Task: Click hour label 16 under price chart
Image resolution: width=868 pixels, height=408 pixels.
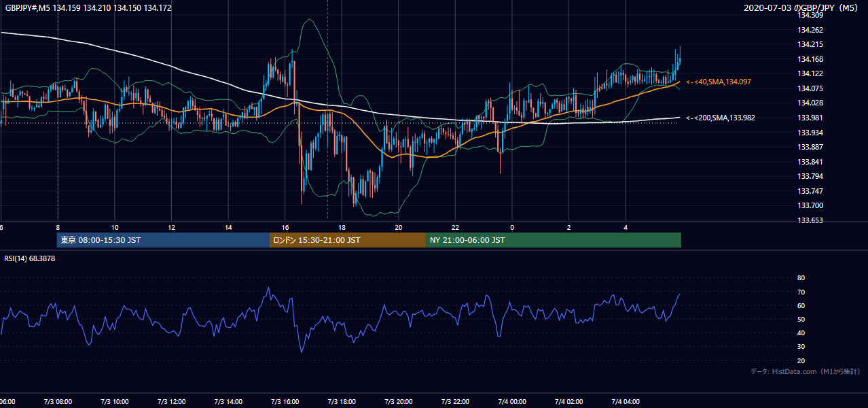Action: 285,227
